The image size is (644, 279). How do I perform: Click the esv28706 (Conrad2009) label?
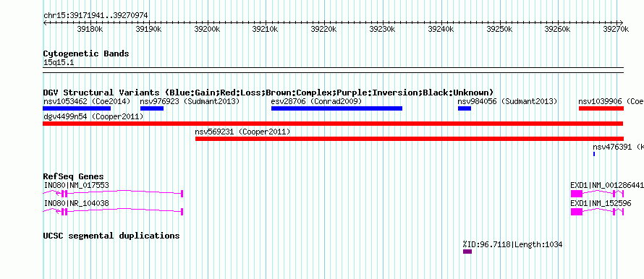coord(317,101)
